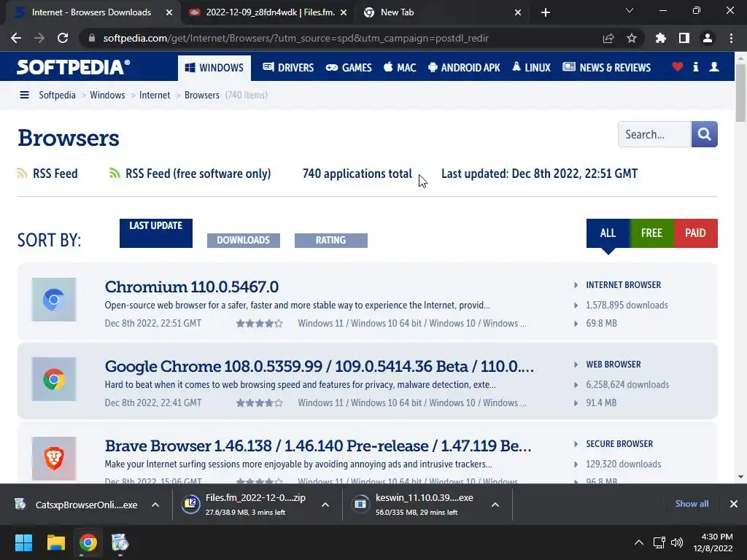Image resolution: width=747 pixels, height=560 pixels.
Task: Click the Softpedia logo
Action: (x=73, y=67)
